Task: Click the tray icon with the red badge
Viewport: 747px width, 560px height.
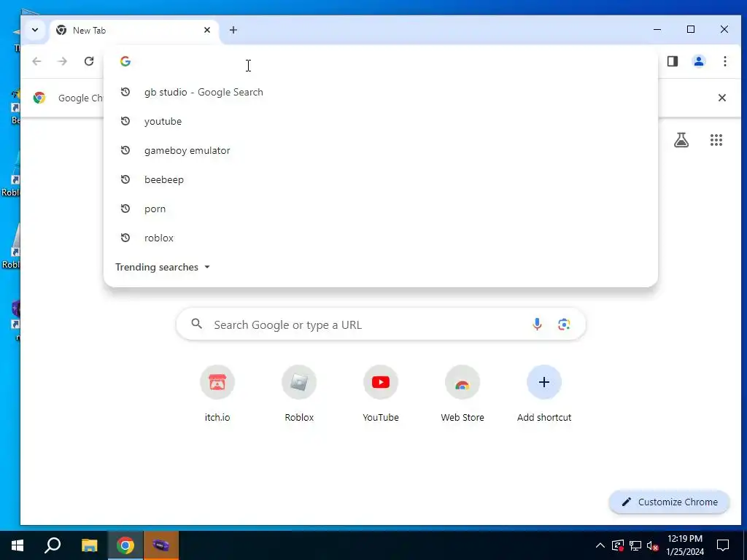Action: click(x=618, y=545)
